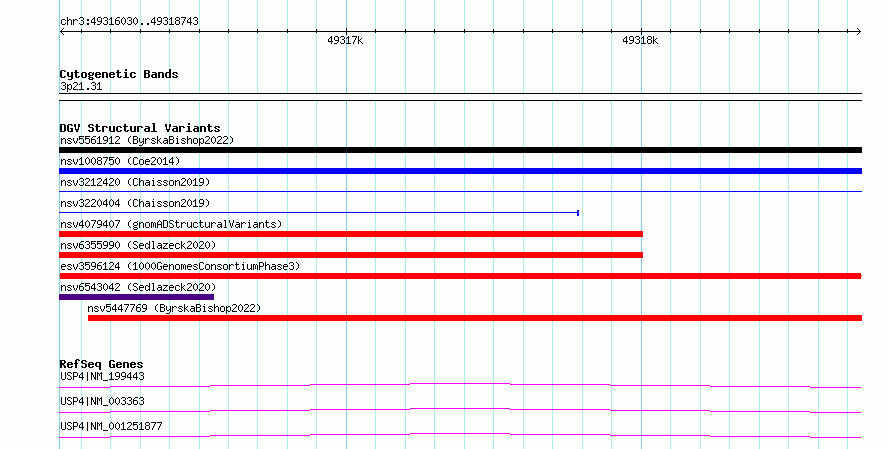Click the purple nsv6543042 variant bar
890x449 pixels.
point(137,297)
